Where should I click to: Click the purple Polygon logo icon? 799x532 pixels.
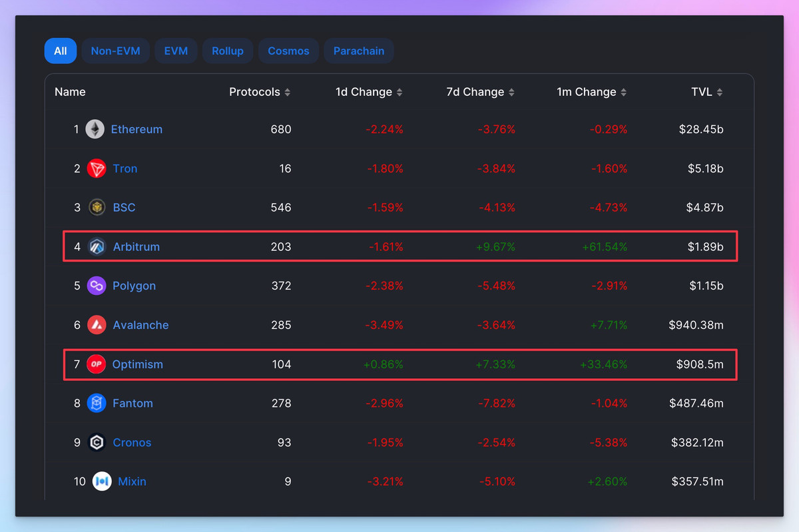click(97, 286)
